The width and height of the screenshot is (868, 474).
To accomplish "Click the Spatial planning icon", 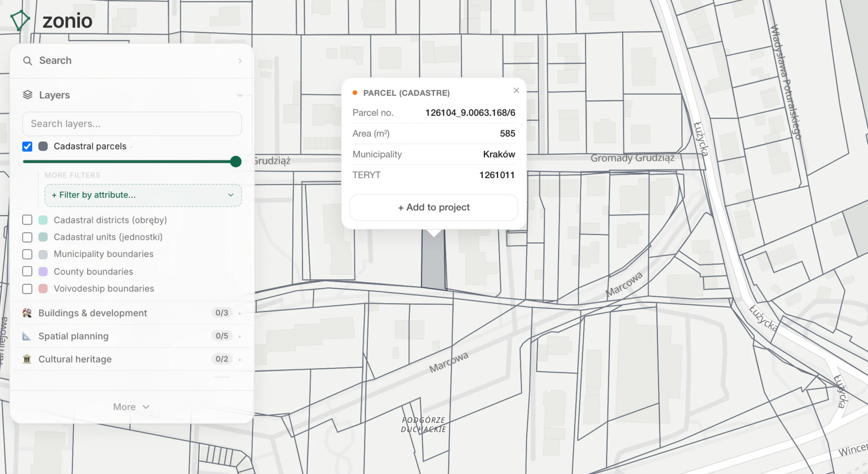I will pyautogui.click(x=27, y=336).
